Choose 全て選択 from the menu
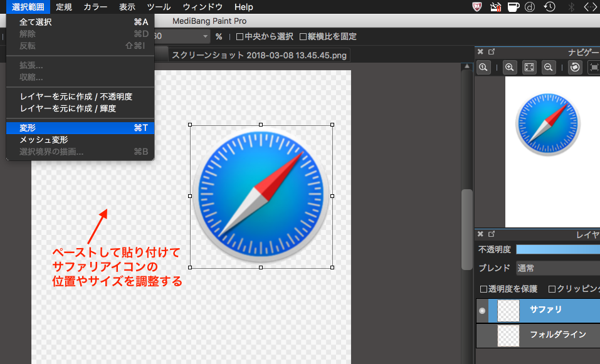 80,22
